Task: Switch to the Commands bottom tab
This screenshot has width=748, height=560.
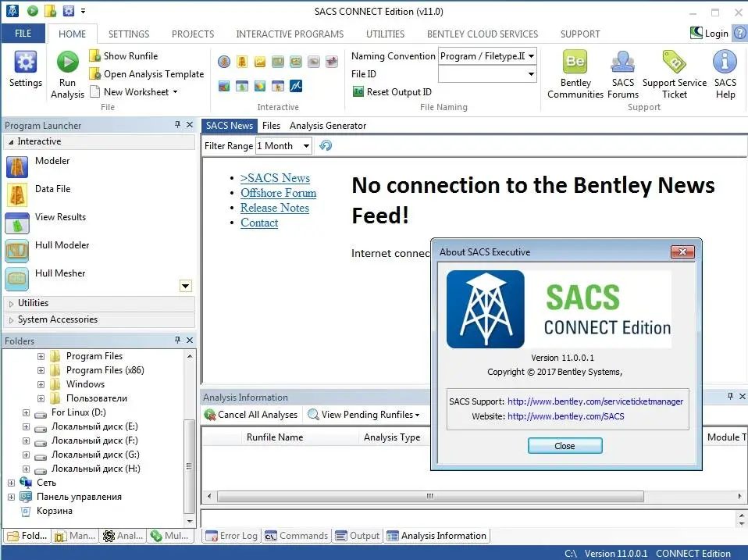Action: pyautogui.click(x=297, y=536)
